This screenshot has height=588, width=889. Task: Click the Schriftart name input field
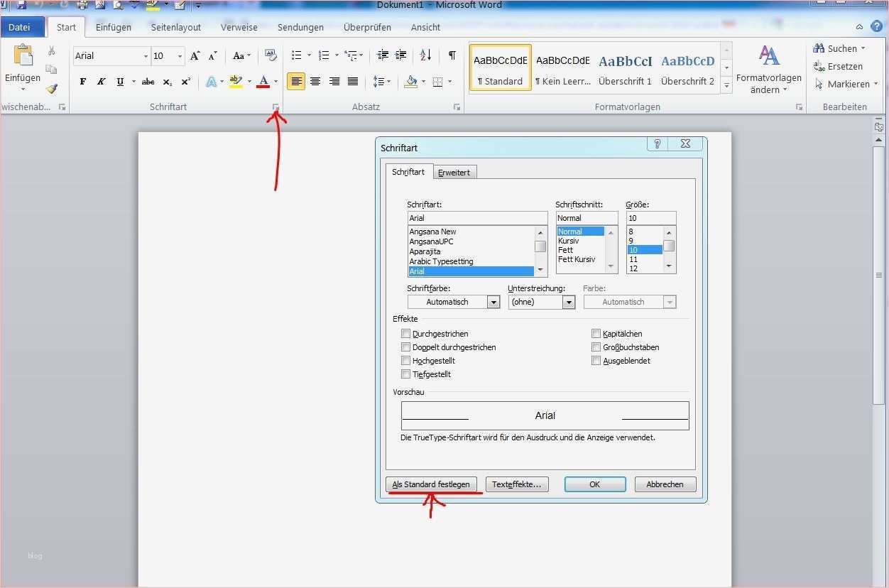477,218
